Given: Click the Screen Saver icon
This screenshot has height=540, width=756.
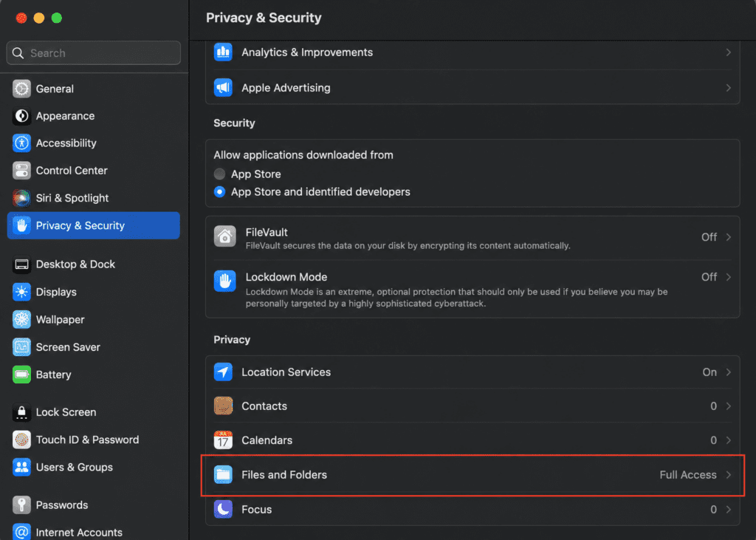Looking at the screenshot, I should (21, 347).
